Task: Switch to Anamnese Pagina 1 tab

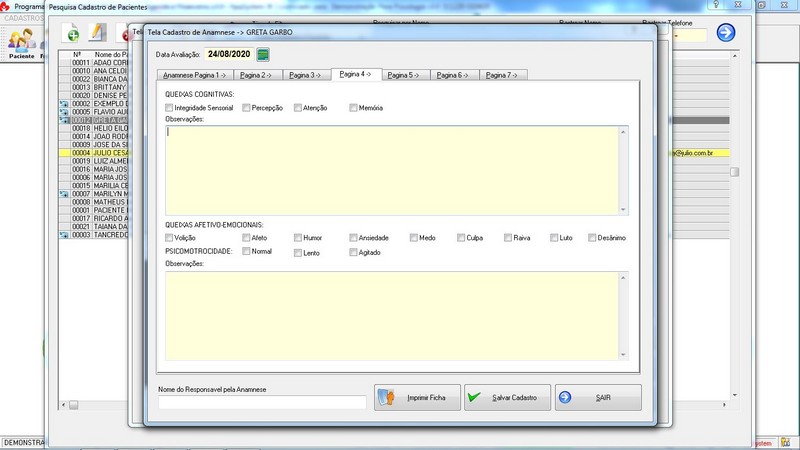Action: point(195,75)
